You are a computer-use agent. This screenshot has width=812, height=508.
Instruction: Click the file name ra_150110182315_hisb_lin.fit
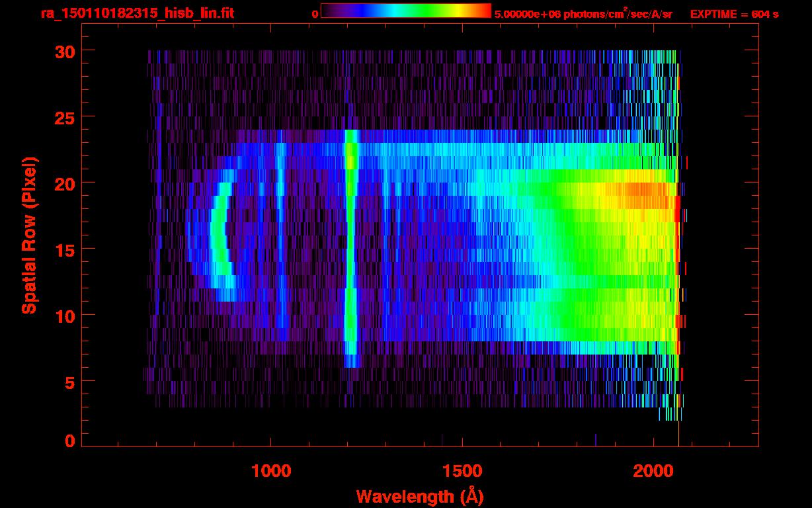pos(137,13)
